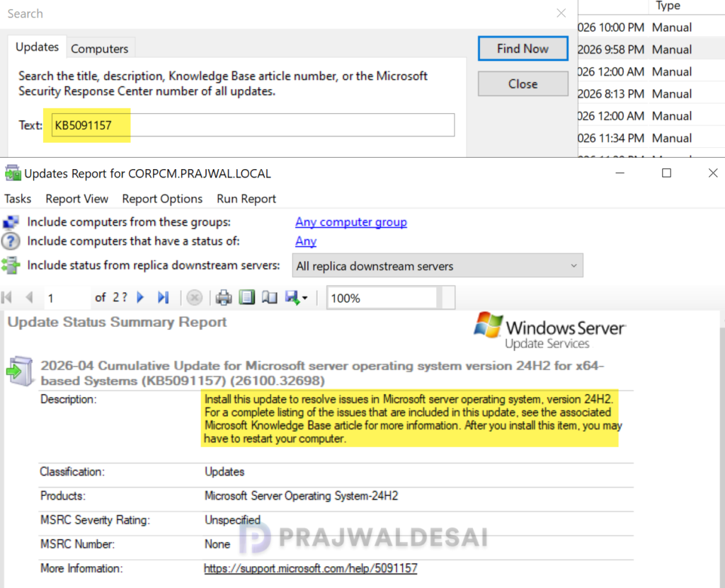Select row with 8:13 PM Manual
The width and height of the screenshot is (725, 588).
pos(651,94)
